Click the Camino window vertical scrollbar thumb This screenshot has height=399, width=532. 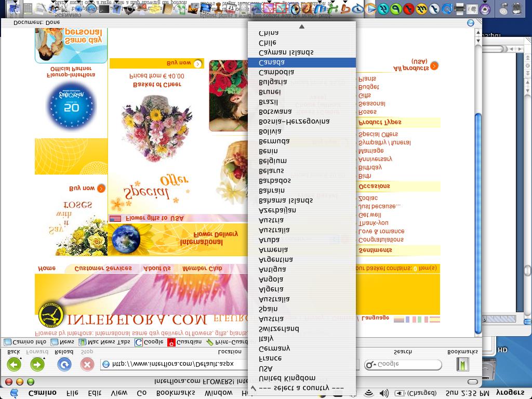point(478,224)
